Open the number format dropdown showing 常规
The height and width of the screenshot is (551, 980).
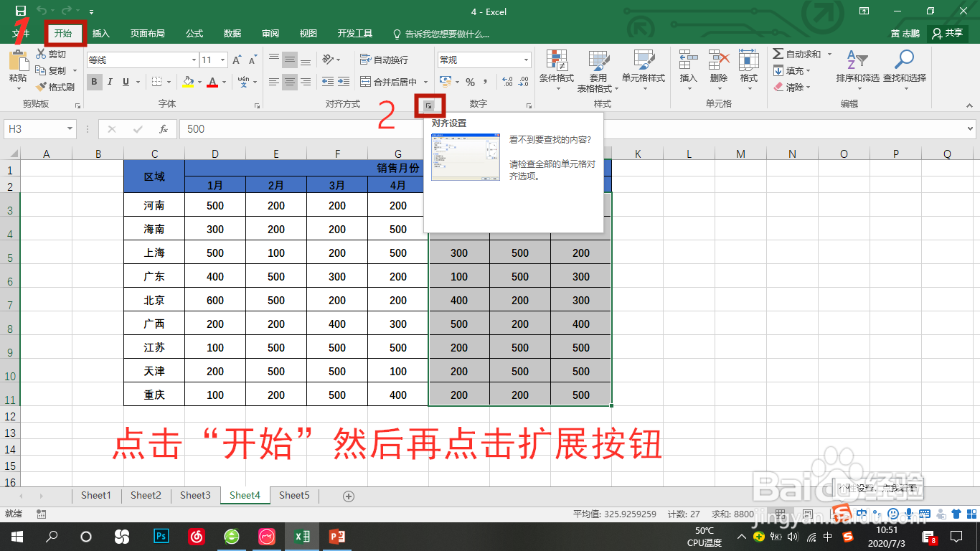(x=484, y=59)
